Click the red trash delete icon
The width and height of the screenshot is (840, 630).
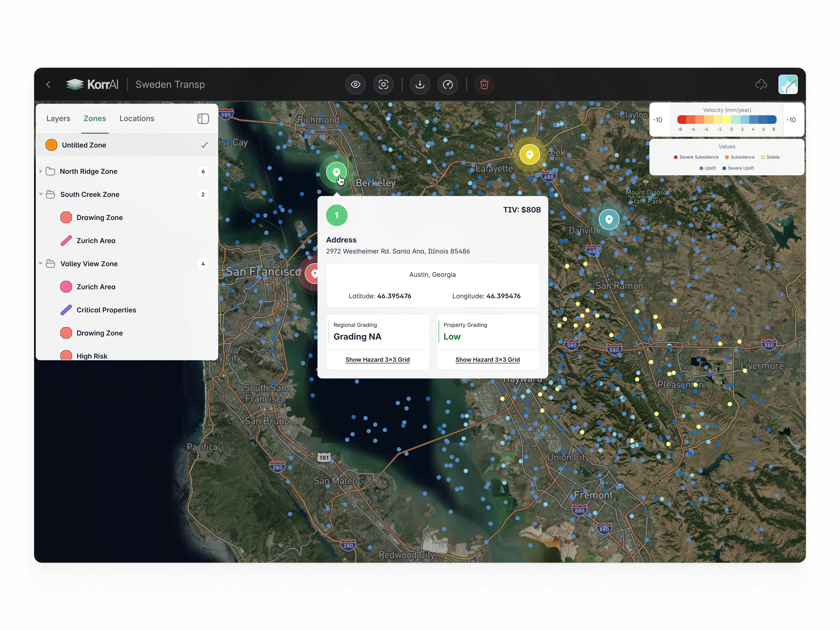[x=484, y=84]
